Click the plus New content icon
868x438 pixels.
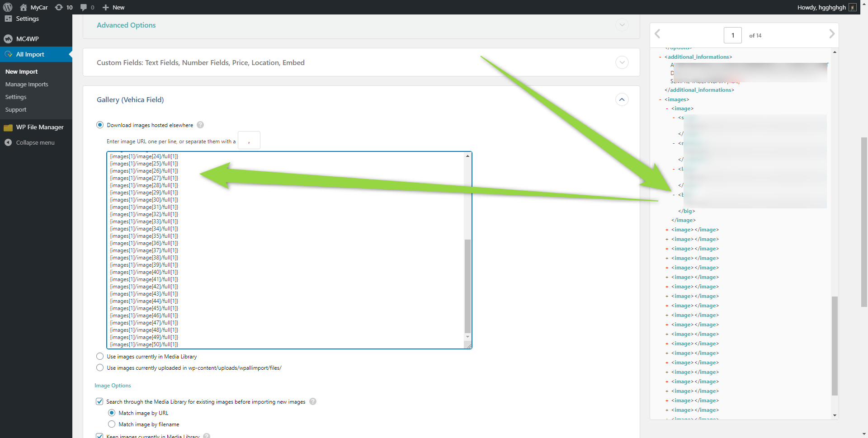[106, 7]
